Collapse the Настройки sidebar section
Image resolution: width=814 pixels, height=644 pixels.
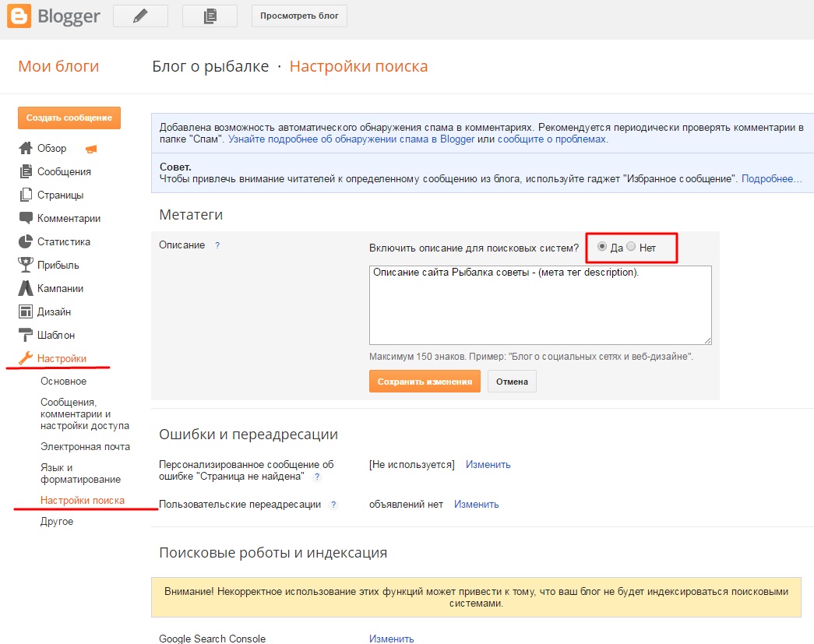click(61, 358)
